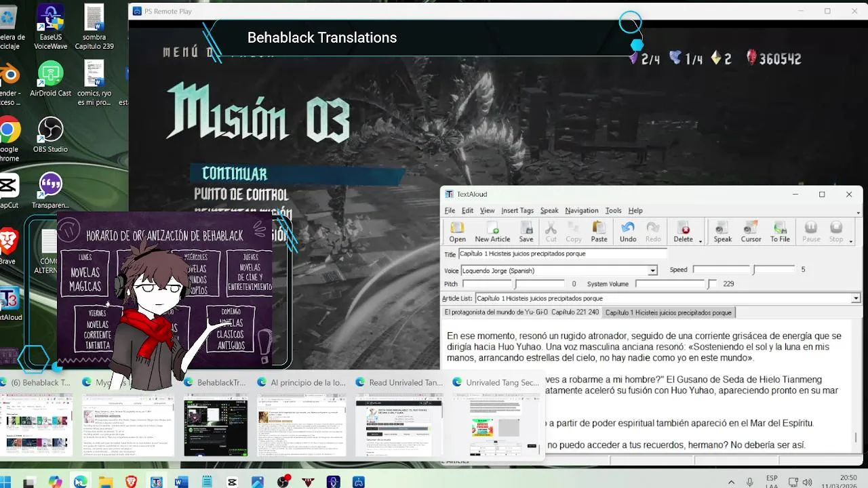Select Punto de control in the game menu

click(241, 195)
